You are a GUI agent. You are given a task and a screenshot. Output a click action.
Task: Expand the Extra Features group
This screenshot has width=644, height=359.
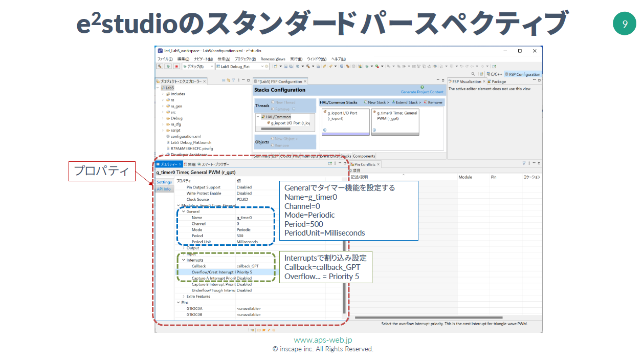pos(183,297)
